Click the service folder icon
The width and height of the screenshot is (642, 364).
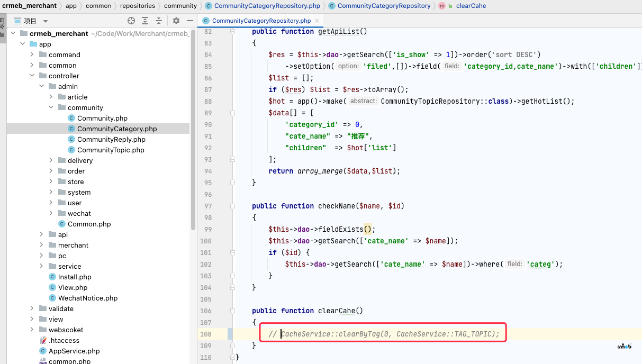click(x=52, y=266)
